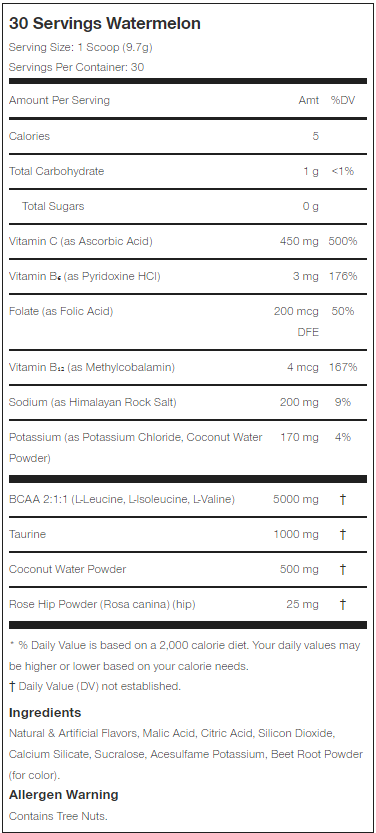Click the Allergen Warning heading
The image size is (376, 833).
(64, 795)
